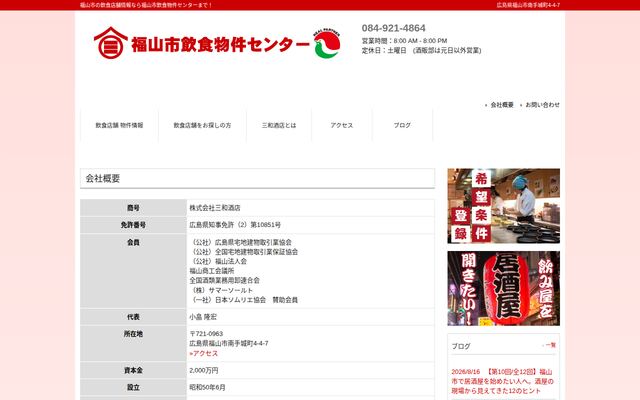Open 飲食店舗 物件情報 menu item
Screen dimensions: 640x400
[119, 125]
